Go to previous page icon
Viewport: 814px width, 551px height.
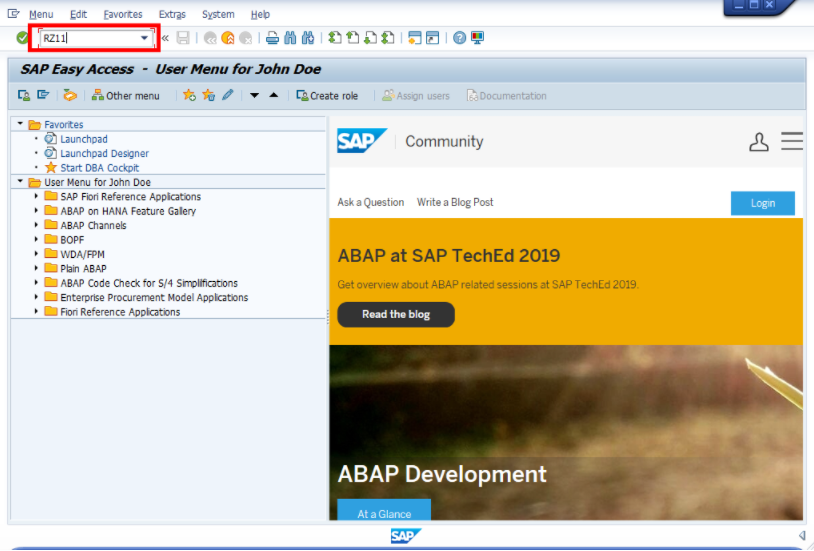(352, 38)
